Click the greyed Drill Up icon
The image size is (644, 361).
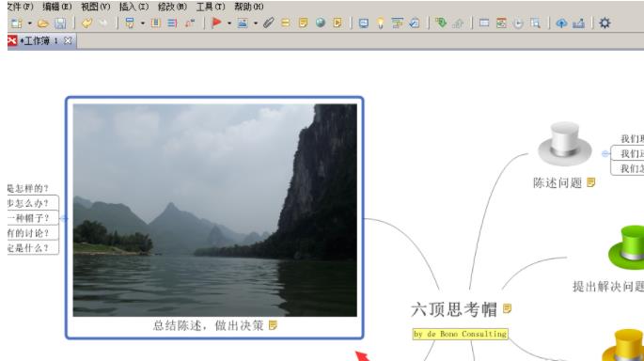pyautogui.click(x=458, y=24)
